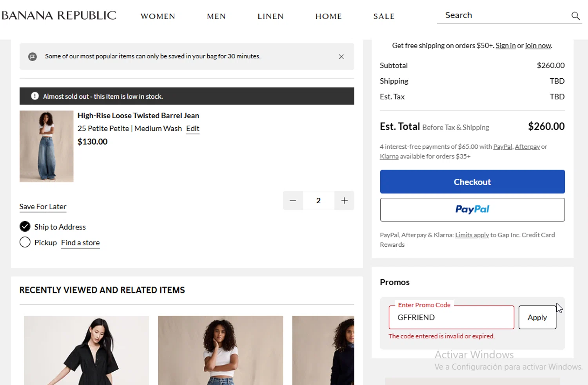Open the Find a store link

80,242
